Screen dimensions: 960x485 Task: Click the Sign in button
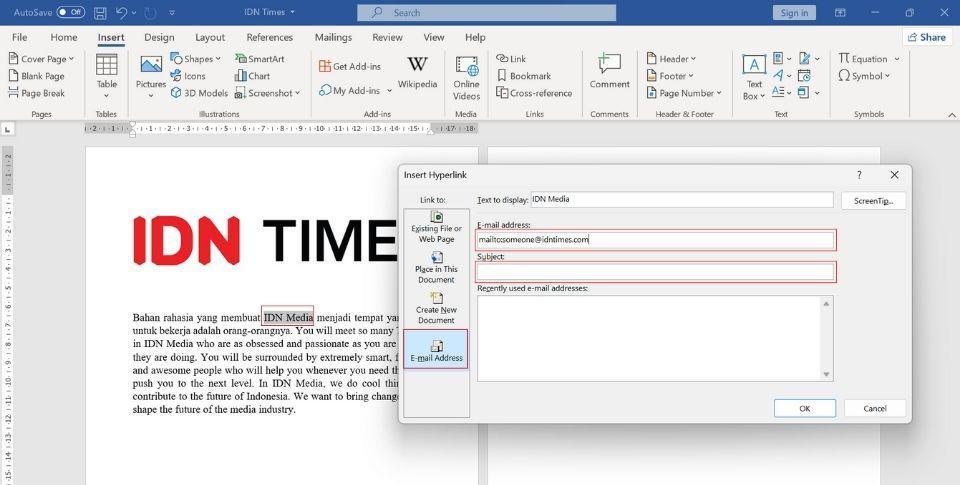794,12
